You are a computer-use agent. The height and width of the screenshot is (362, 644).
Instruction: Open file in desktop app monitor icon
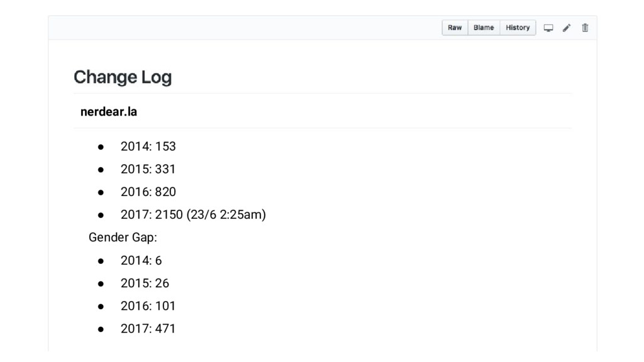548,28
